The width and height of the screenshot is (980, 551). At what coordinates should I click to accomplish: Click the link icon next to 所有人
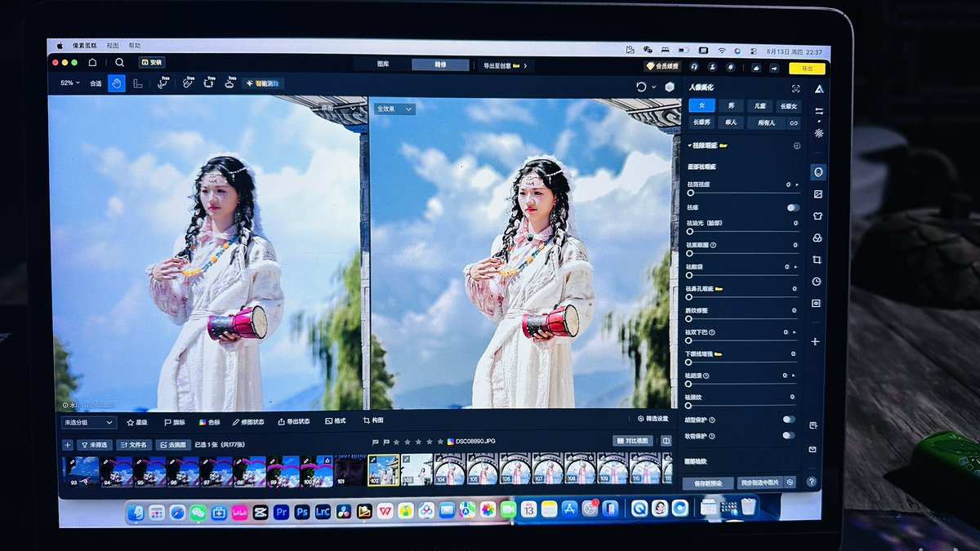793,123
